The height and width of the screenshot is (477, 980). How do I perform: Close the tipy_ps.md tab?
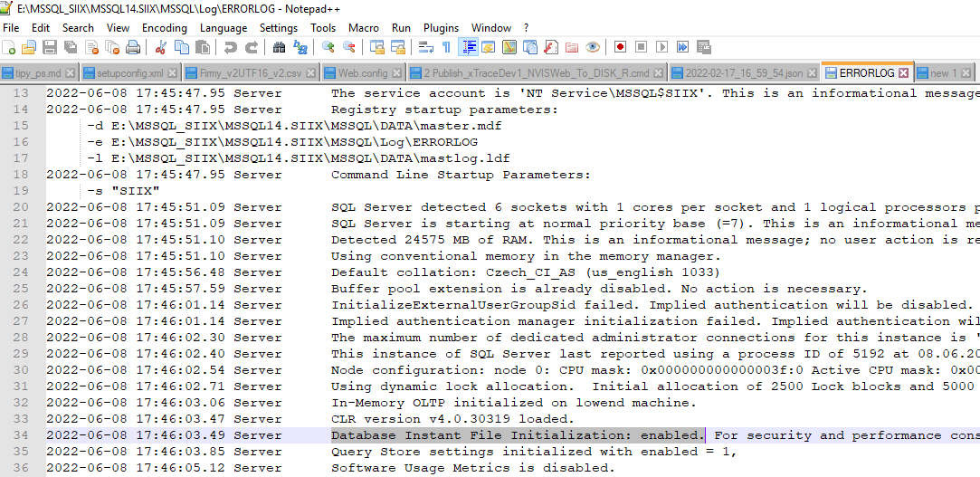click(70, 73)
